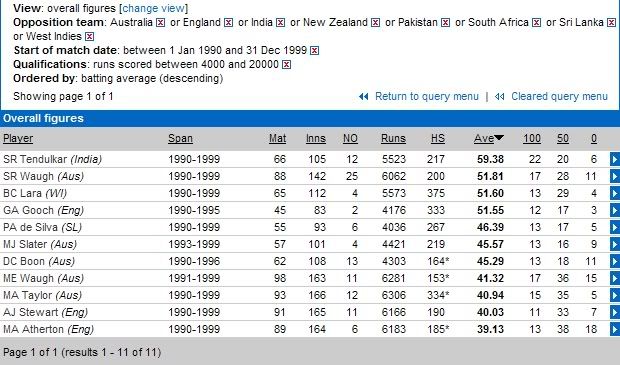Remove the start of match date filter
The image size is (620, 365).
click(314, 51)
